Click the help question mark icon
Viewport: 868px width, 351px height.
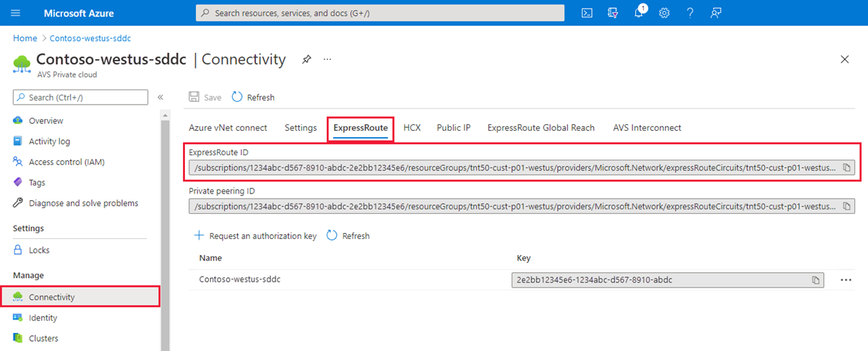click(690, 13)
